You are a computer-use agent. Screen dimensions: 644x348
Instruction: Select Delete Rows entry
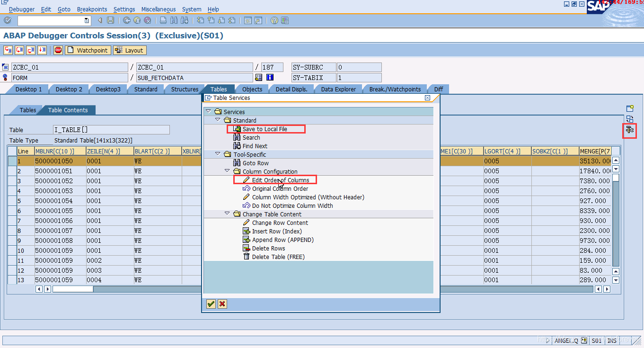pos(268,248)
